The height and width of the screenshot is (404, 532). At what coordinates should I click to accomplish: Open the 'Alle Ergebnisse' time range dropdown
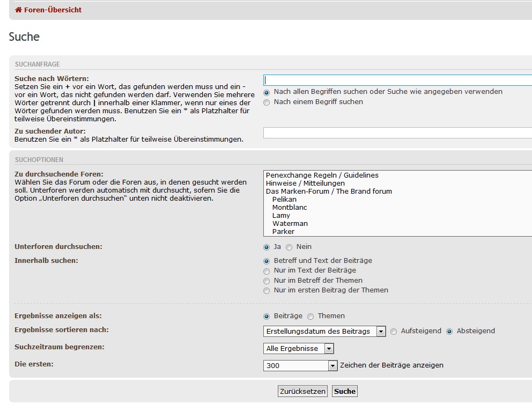[299, 348]
